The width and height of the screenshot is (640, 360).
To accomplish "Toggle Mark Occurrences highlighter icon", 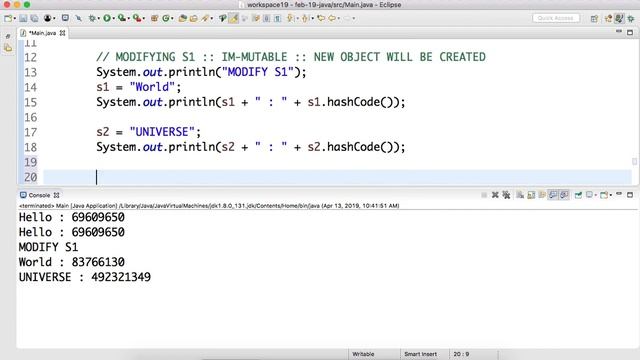I will point(233,18).
